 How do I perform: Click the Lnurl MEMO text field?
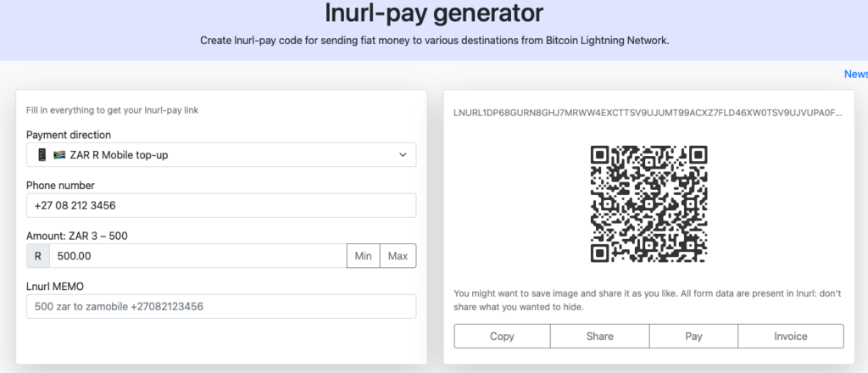pyautogui.click(x=221, y=306)
